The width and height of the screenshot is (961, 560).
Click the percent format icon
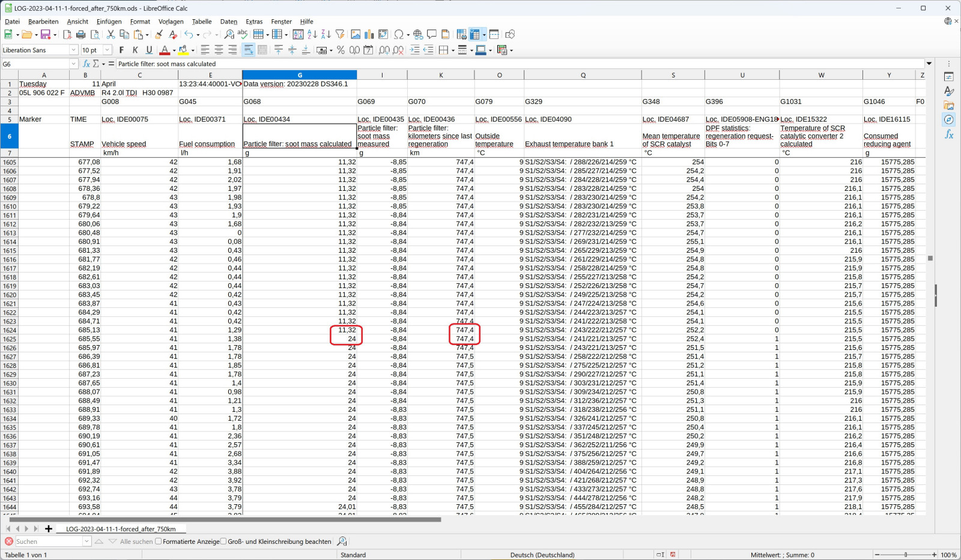341,50
